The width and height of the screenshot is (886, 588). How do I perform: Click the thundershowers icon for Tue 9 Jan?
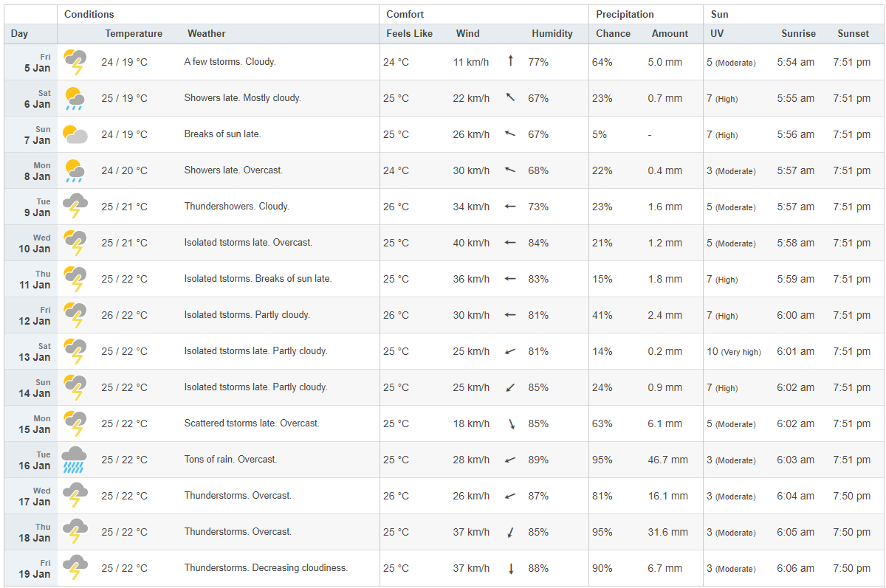pos(75,207)
